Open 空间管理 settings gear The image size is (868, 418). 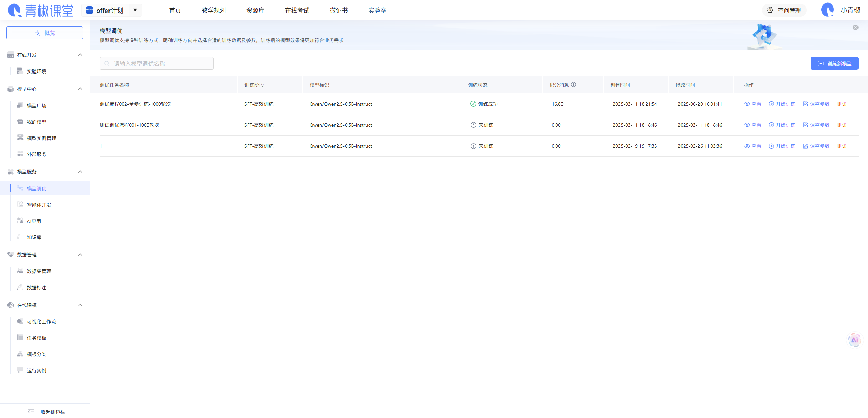click(770, 10)
